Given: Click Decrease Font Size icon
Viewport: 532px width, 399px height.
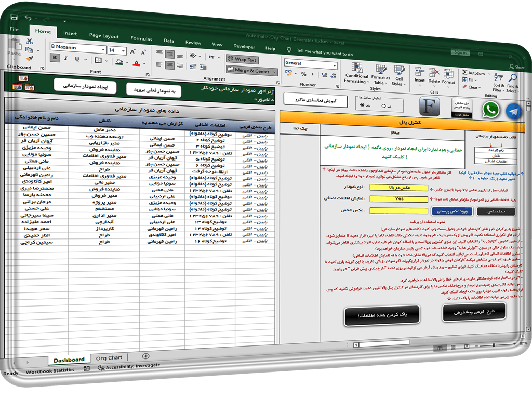Looking at the screenshot, I should (143, 52).
